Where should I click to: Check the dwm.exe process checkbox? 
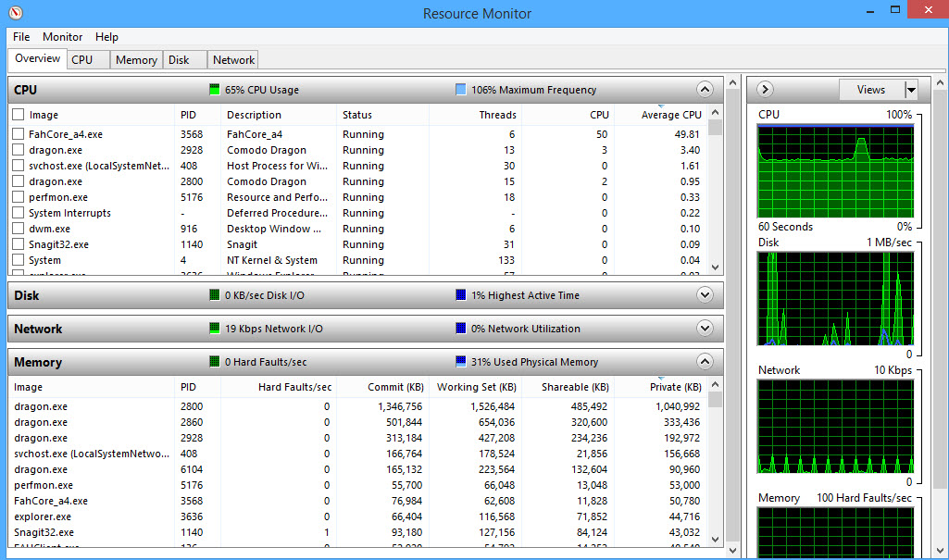[19, 228]
